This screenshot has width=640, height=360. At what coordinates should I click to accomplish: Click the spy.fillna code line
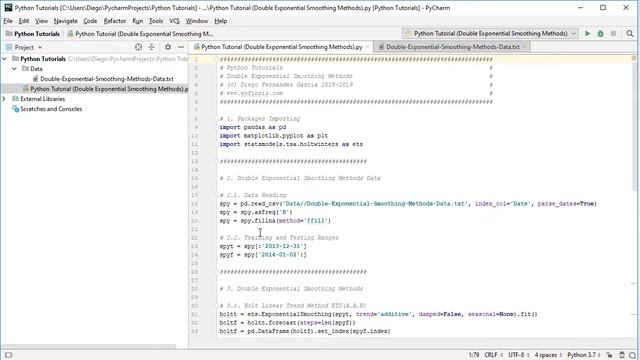coord(275,221)
